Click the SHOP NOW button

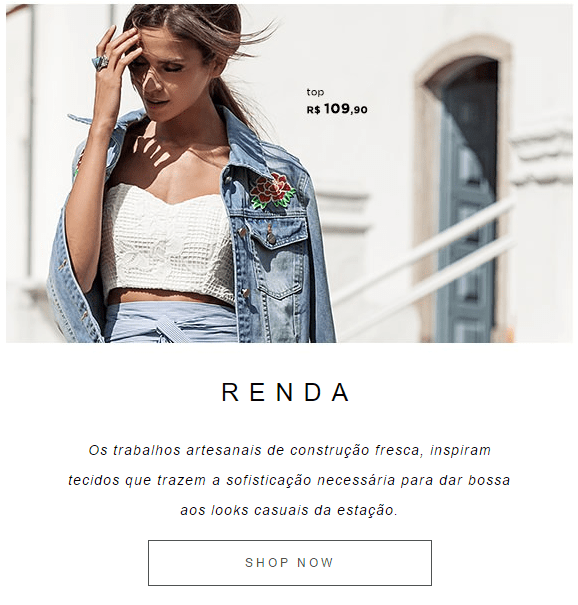[x=290, y=563]
